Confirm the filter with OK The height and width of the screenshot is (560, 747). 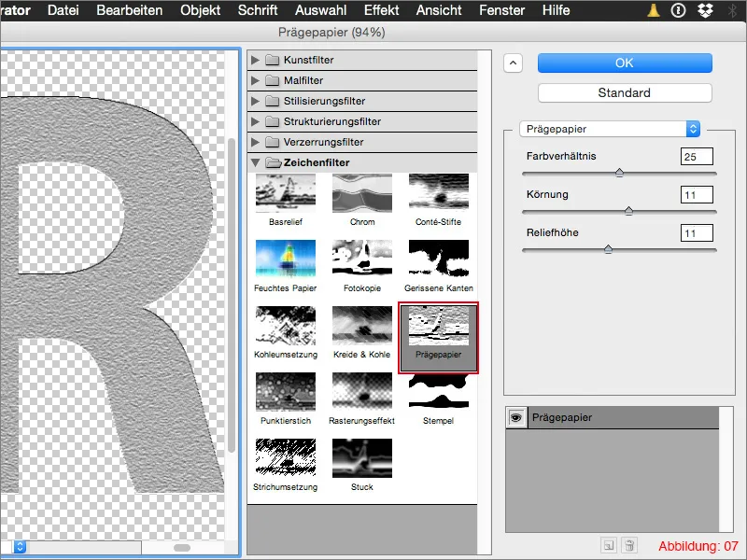click(x=625, y=63)
